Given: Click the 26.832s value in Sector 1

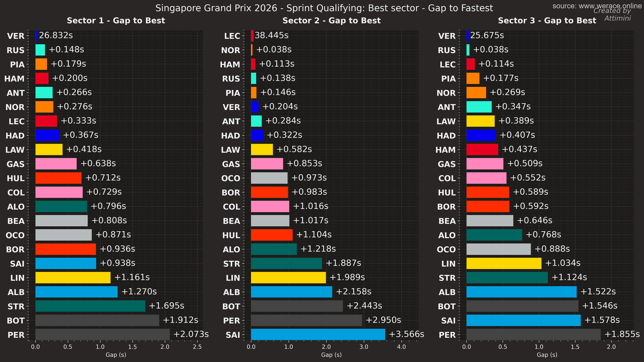Looking at the screenshot, I should pos(56,35).
